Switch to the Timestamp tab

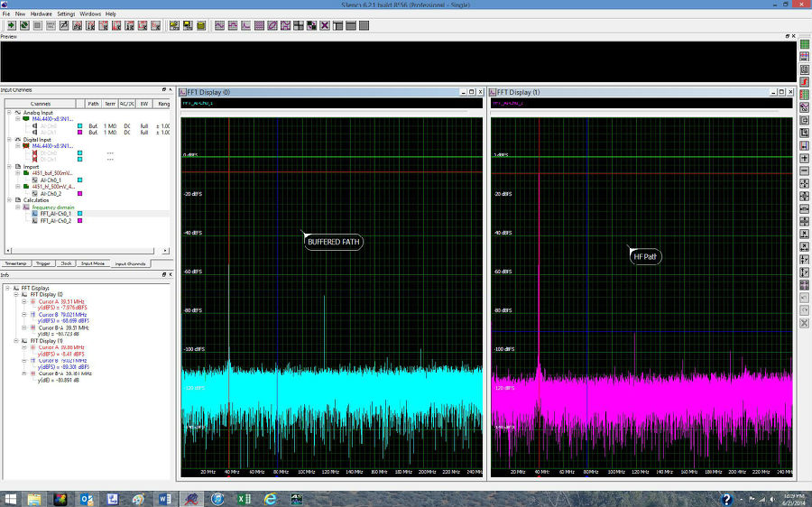tap(15, 263)
